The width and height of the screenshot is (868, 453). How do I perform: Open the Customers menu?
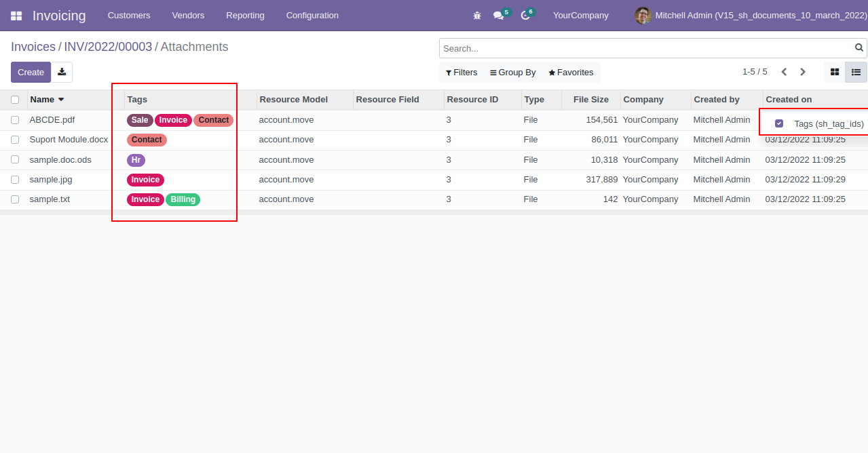point(129,16)
